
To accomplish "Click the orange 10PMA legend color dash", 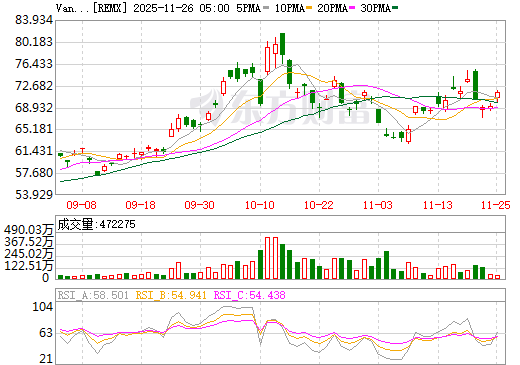I will coord(309,8).
